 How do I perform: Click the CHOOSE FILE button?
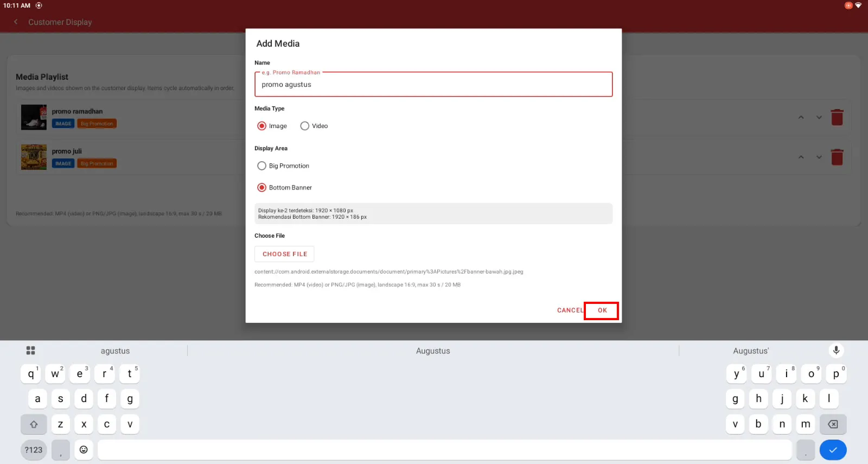coord(284,254)
